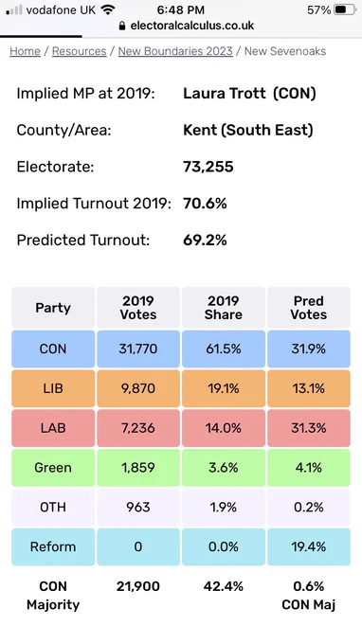This screenshot has width=362, height=644.
Task: Click the Reform party cell
Action: pos(53,546)
